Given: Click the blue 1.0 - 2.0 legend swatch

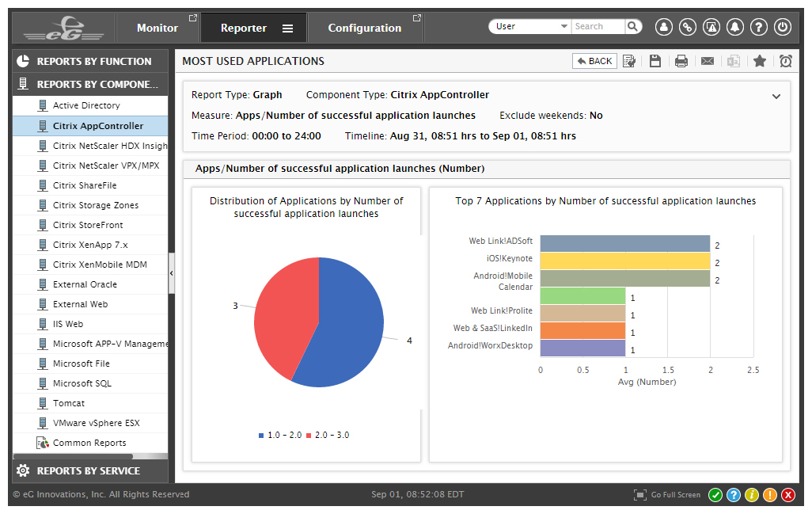Looking at the screenshot, I should click(261, 436).
